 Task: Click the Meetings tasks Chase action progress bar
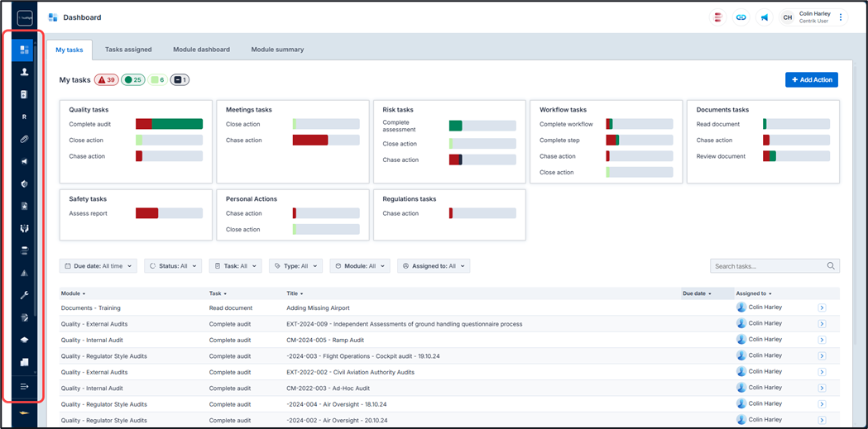pyautogui.click(x=326, y=140)
